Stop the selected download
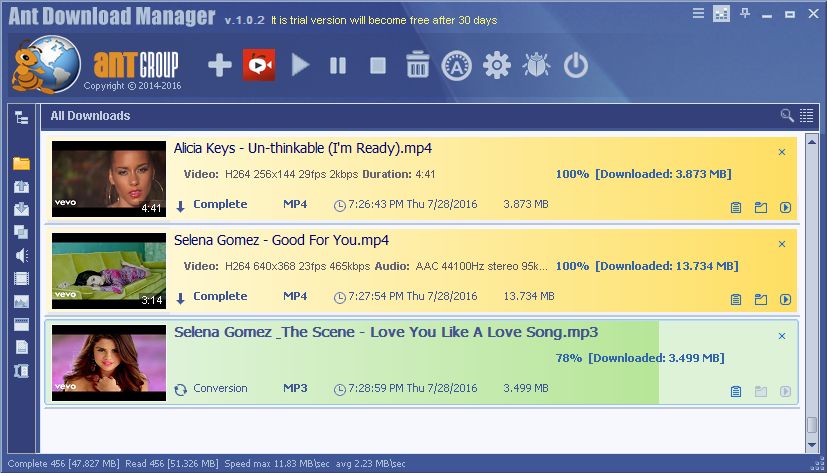Screen dimensions: 827x473 coord(378,66)
